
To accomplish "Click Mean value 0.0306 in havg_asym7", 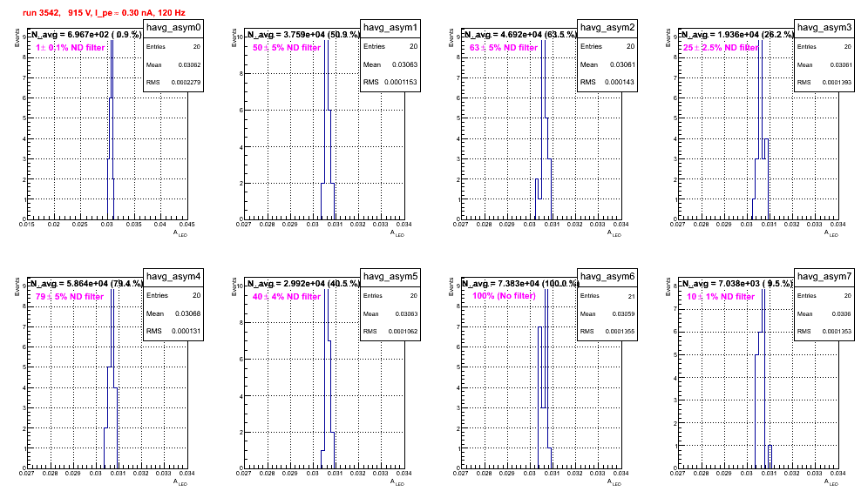I will 843,313.
